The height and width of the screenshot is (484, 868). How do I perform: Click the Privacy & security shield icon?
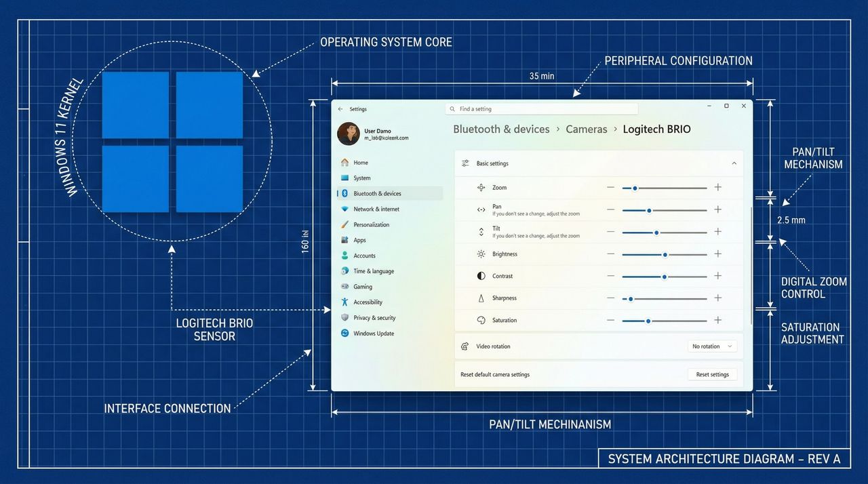pos(345,318)
